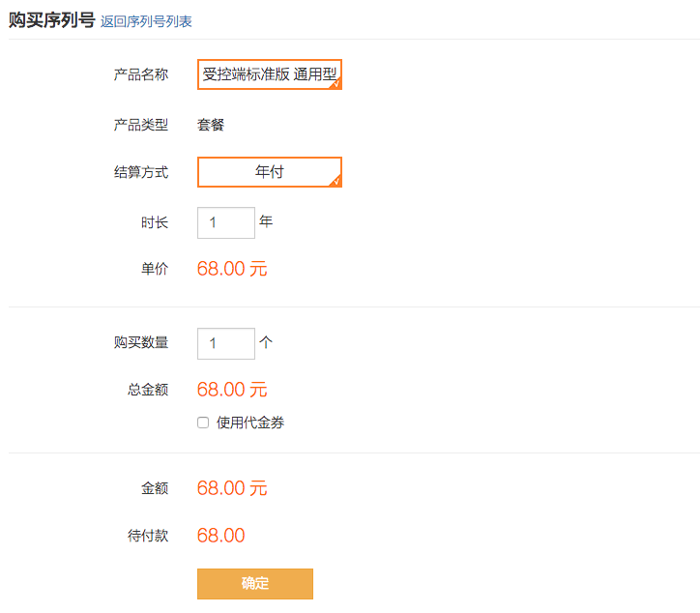The image size is (700, 613).
Task: Click the 结算方式 field label
Action: pyautogui.click(x=141, y=172)
